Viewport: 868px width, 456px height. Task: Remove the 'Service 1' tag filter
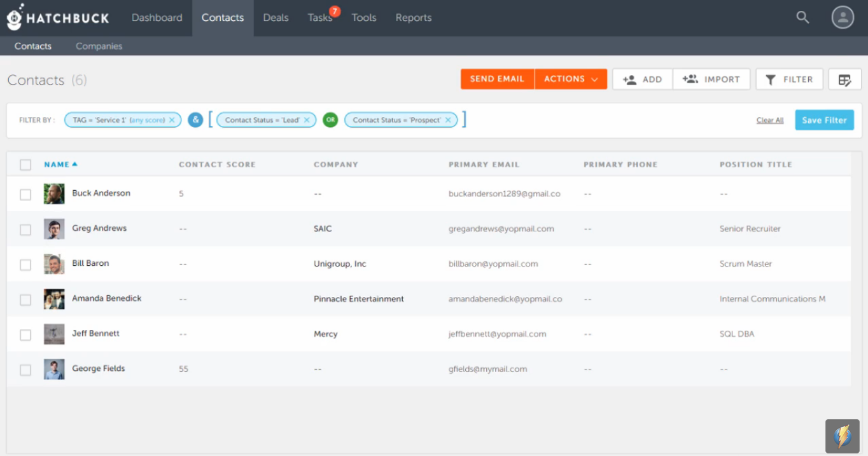pyautogui.click(x=172, y=120)
